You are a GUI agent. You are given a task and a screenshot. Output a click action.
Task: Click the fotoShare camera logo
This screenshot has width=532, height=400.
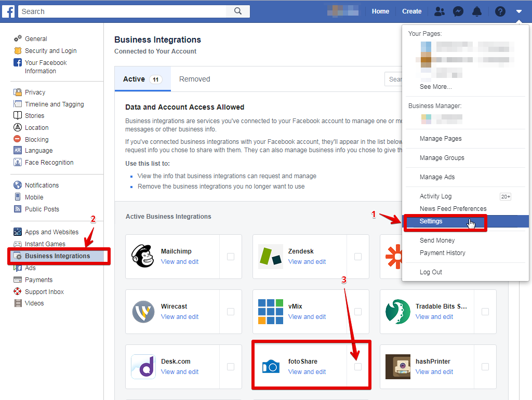point(271,367)
